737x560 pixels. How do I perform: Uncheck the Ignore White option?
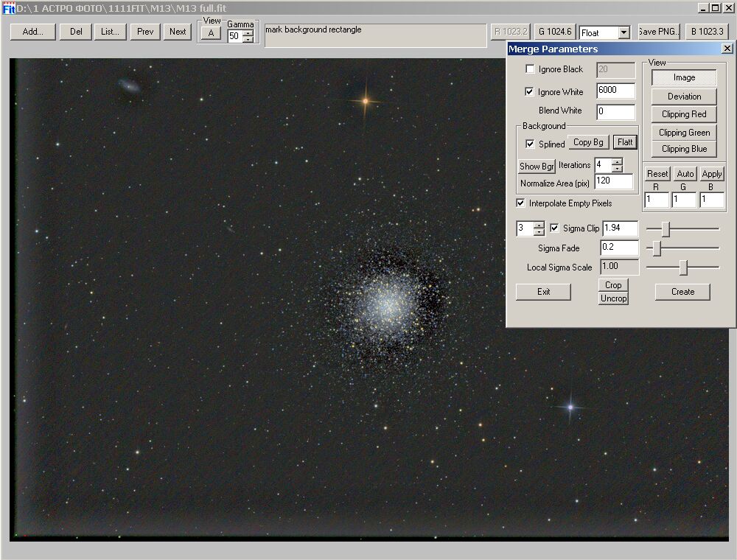(530, 91)
